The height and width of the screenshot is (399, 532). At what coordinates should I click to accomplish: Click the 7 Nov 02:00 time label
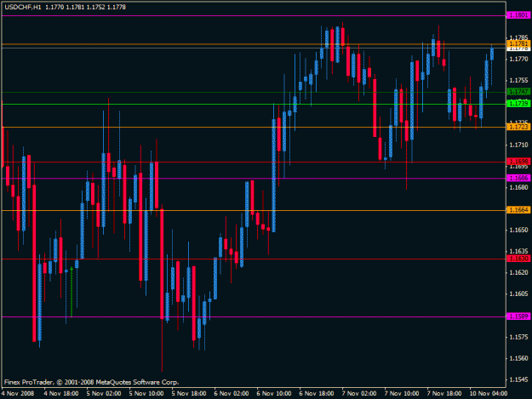pos(359,394)
